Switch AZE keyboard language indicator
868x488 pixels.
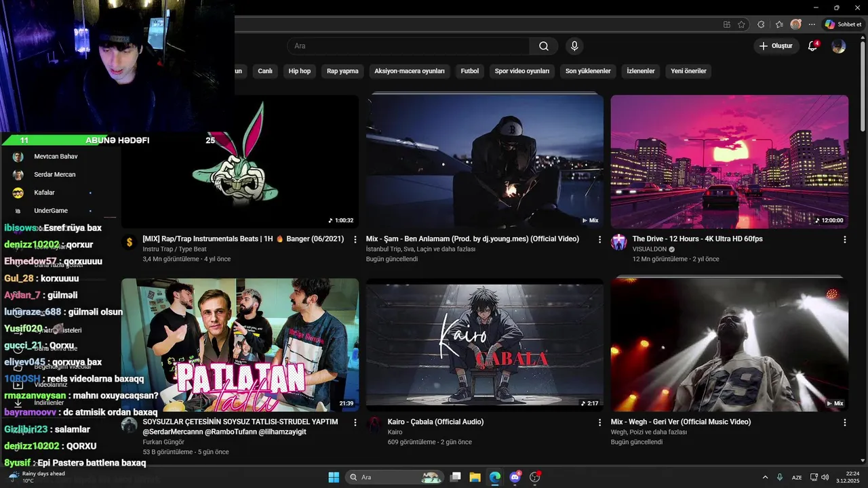point(797,477)
